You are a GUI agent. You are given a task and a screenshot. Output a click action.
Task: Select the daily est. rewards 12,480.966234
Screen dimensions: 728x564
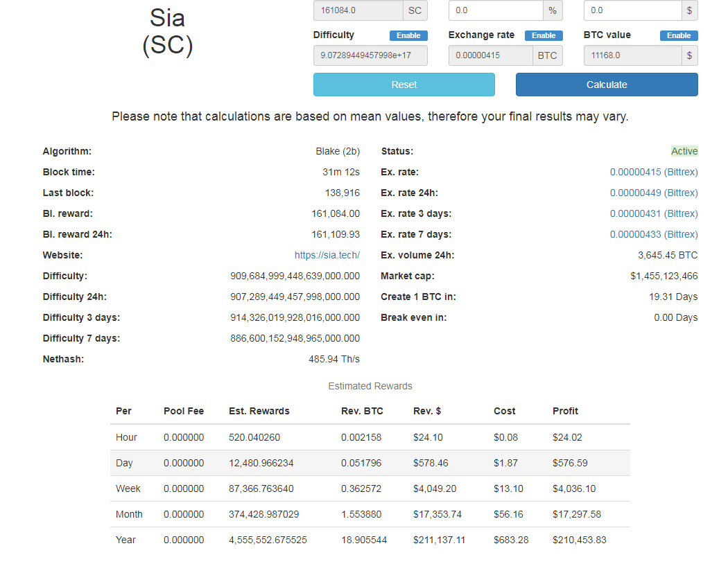click(x=261, y=463)
